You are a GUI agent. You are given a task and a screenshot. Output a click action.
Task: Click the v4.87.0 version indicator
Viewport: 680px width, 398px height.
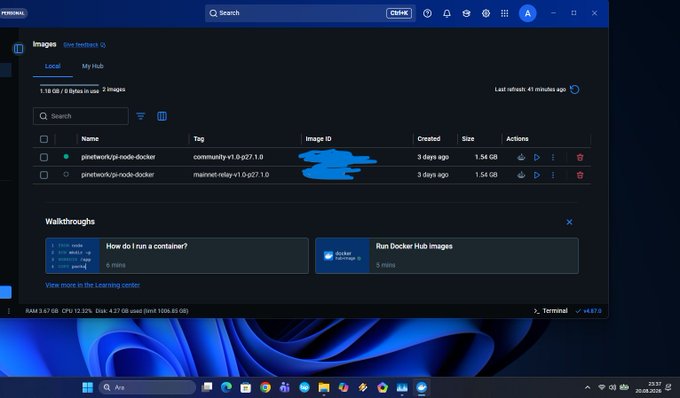pyautogui.click(x=588, y=311)
